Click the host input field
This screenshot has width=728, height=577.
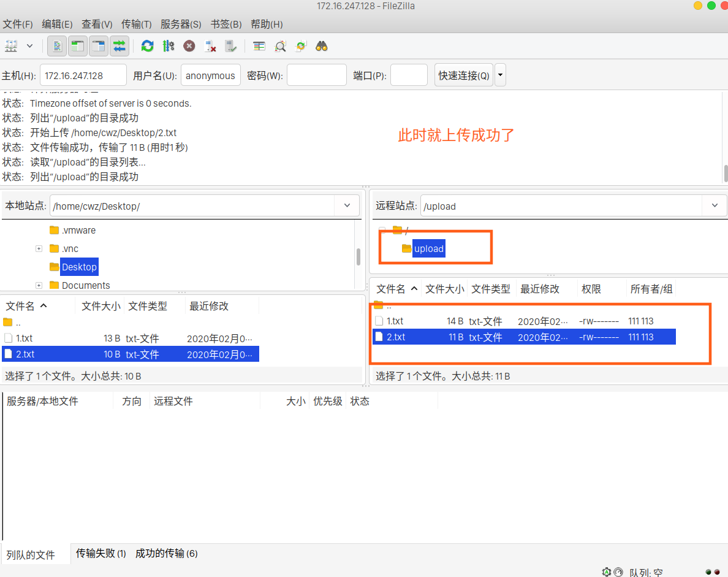coord(83,75)
